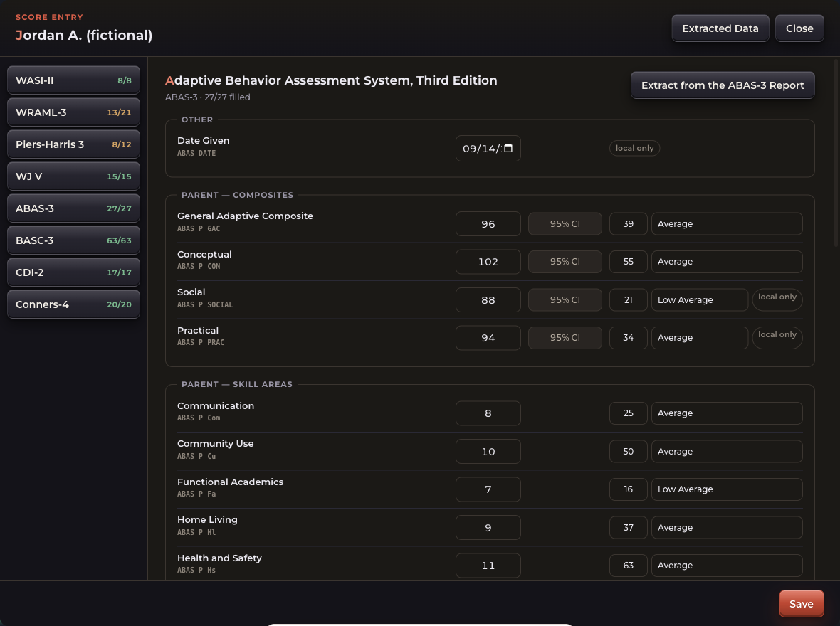Viewport: 840px width, 626px height.
Task: Open the WRAML-3 test tab
Action: [73, 112]
